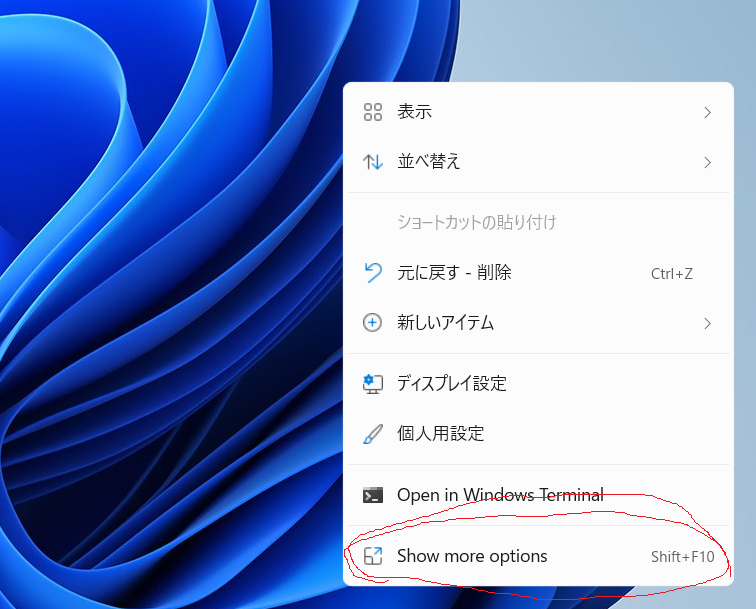Click the paintbrush icon for 個人用設定
The image size is (756, 609).
[373, 434]
